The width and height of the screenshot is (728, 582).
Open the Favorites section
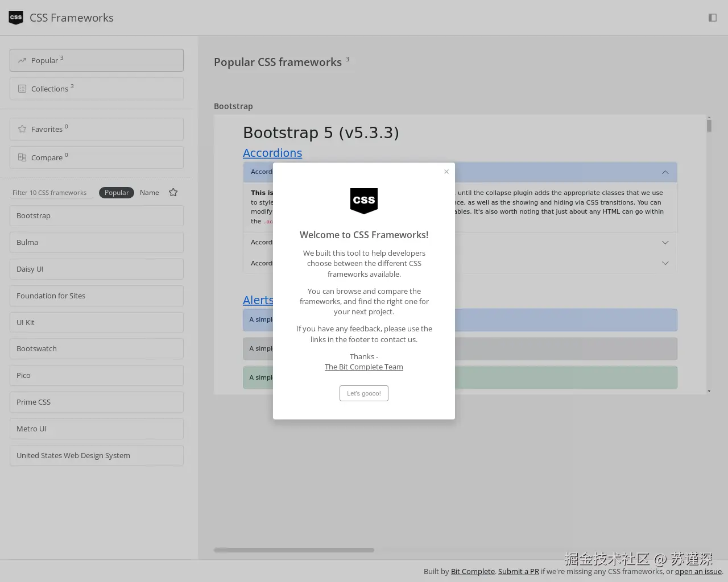click(x=97, y=129)
